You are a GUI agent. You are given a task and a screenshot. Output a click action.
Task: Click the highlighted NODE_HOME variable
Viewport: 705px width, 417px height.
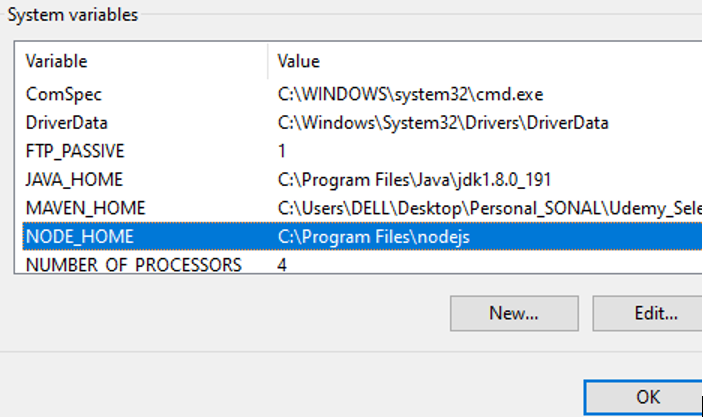[x=80, y=237]
